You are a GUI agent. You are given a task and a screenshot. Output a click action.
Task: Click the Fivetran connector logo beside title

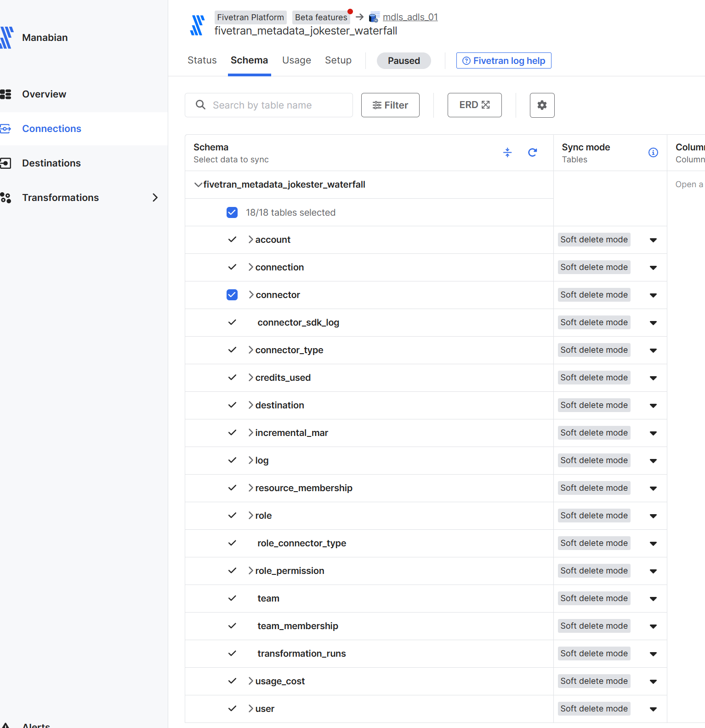pos(198,25)
